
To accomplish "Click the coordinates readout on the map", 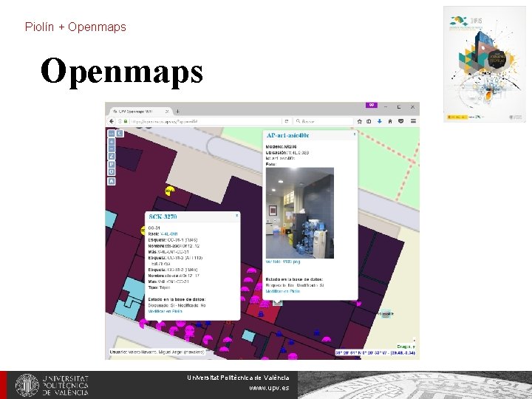I will coord(375,353).
